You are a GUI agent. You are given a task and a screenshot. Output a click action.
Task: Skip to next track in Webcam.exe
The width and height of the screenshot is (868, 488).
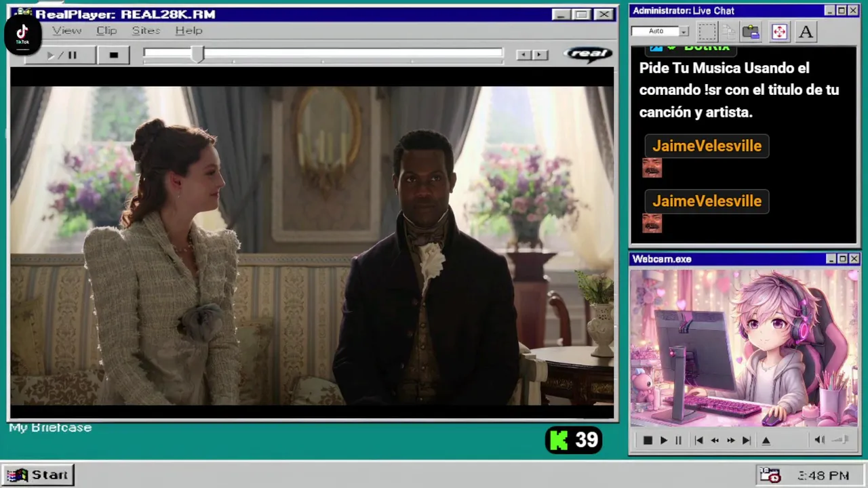(x=746, y=441)
